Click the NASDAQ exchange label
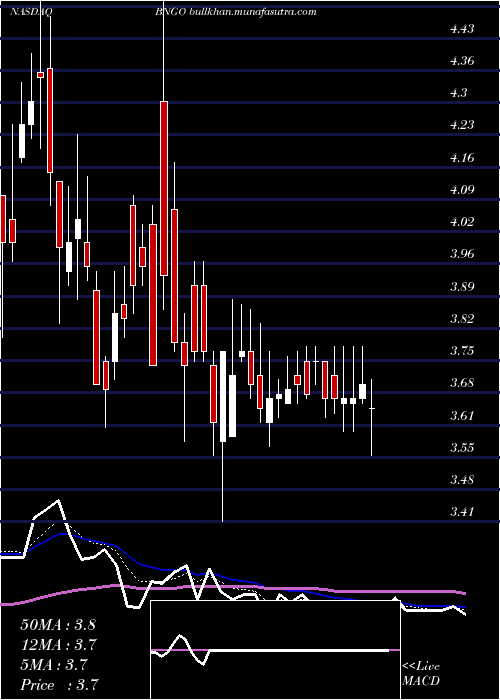Screen dimensions: 500x700 31,12
